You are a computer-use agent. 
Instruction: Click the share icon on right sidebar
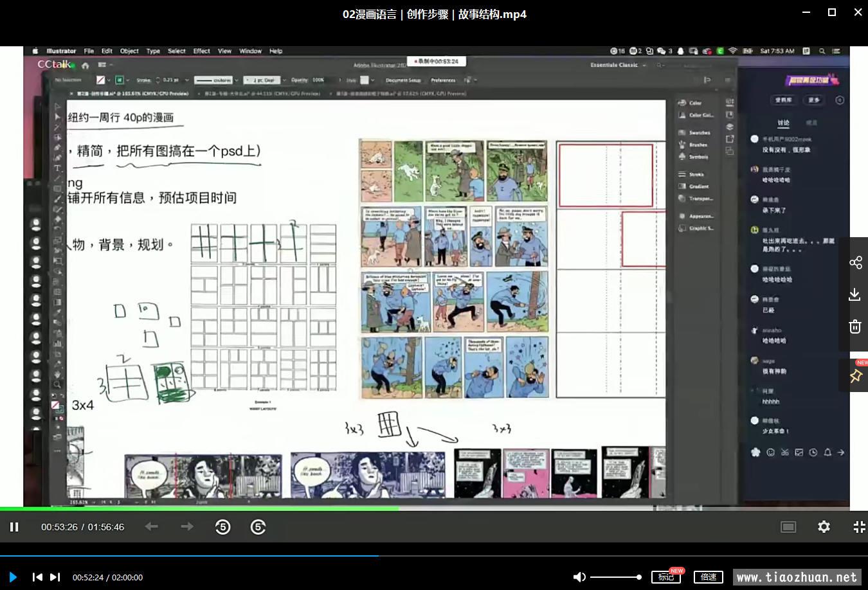[x=855, y=263]
